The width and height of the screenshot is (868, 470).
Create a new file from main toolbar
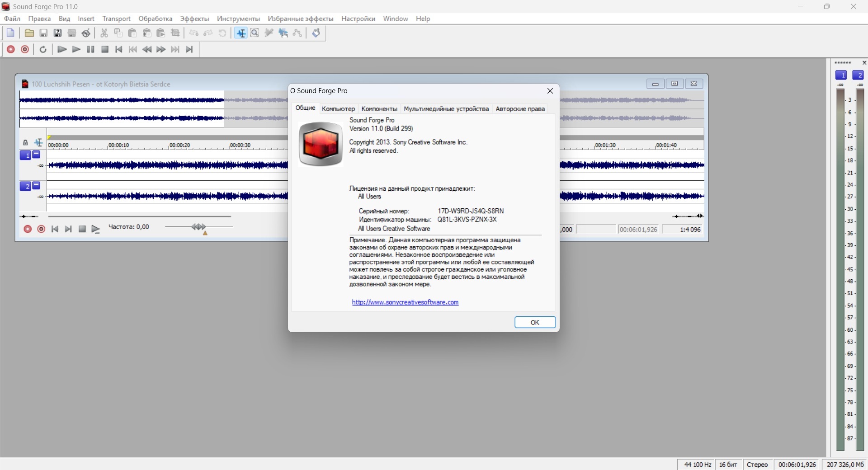click(10, 33)
